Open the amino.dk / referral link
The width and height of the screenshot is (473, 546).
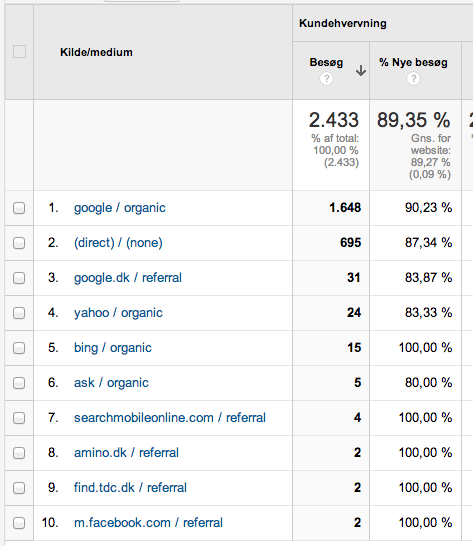(x=126, y=453)
